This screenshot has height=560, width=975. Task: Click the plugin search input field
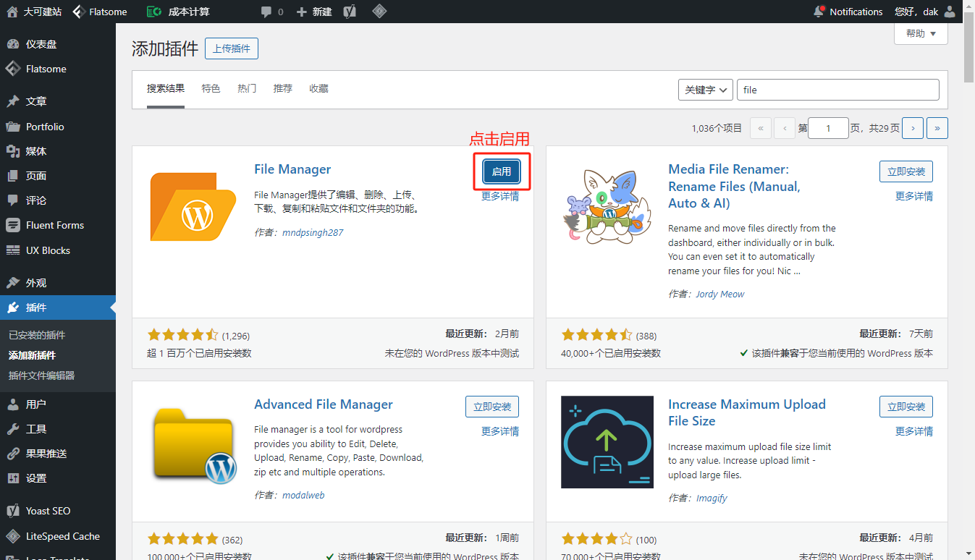[x=837, y=90]
